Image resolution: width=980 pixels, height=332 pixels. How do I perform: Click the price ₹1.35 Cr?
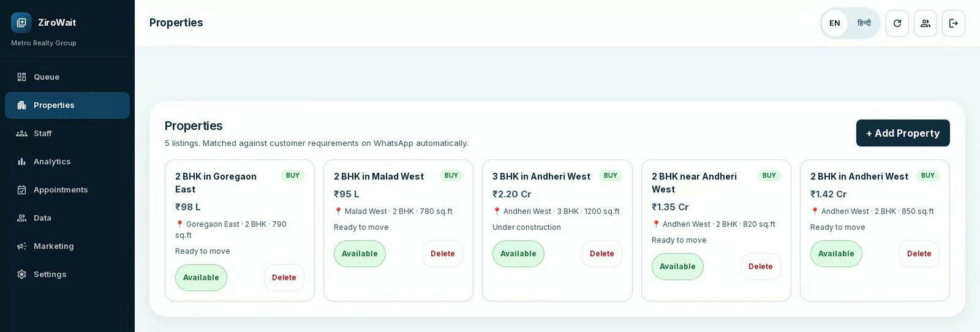pyautogui.click(x=670, y=207)
